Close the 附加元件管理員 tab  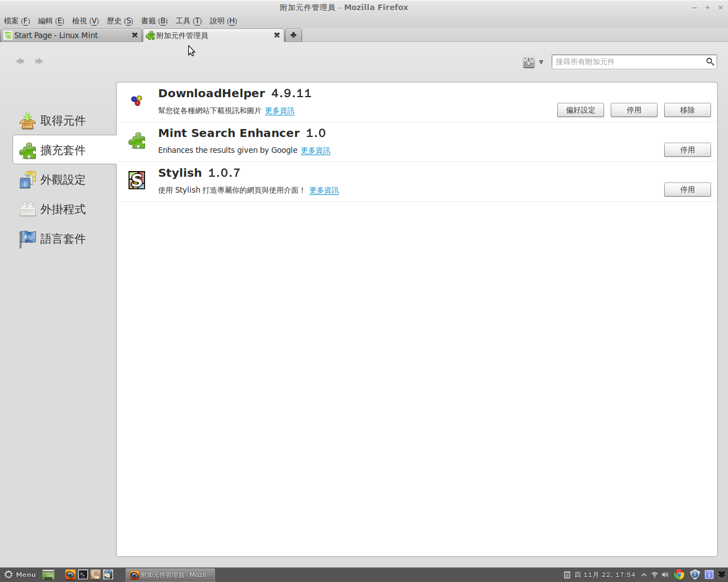point(277,35)
